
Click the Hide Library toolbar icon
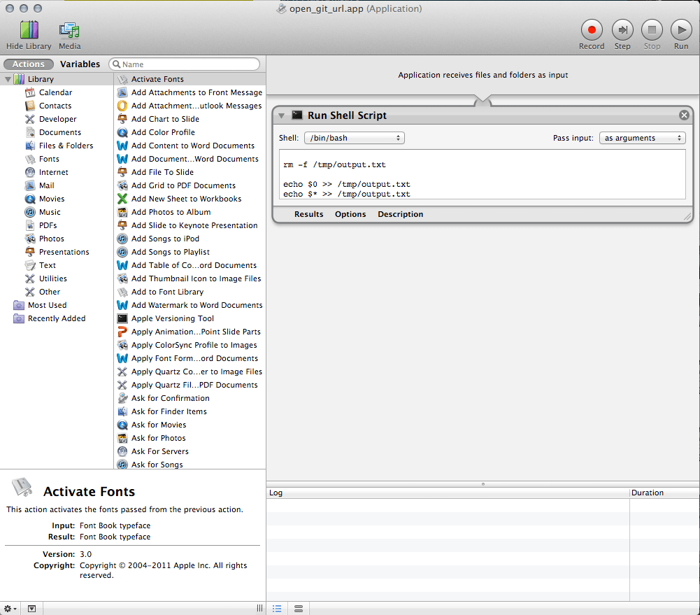click(29, 30)
